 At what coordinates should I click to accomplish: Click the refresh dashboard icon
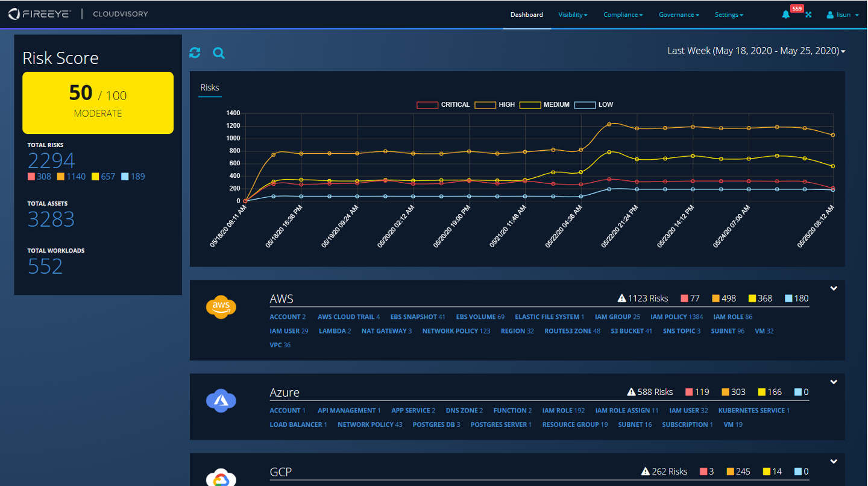195,53
